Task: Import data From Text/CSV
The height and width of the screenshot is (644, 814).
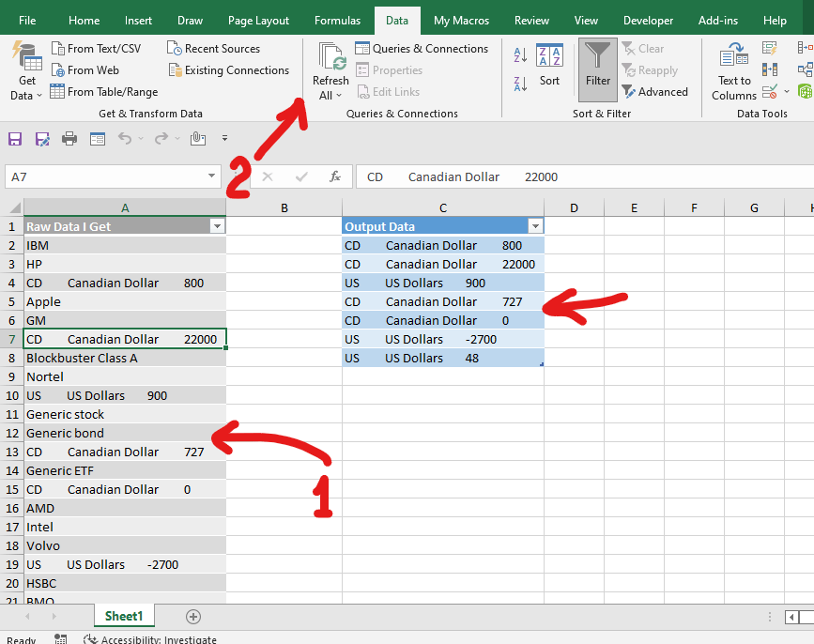Action: click(96, 48)
